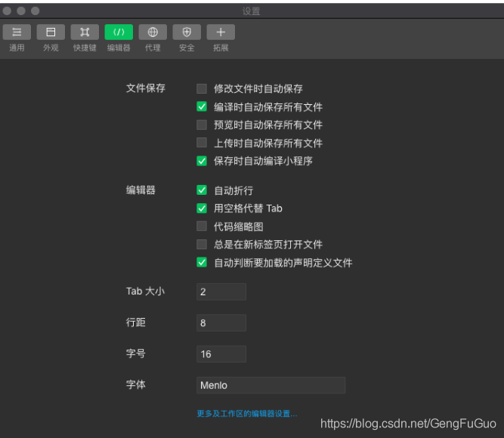Open the 快捷键 shortcuts settings icon
The image size is (504, 438).
pos(85,32)
